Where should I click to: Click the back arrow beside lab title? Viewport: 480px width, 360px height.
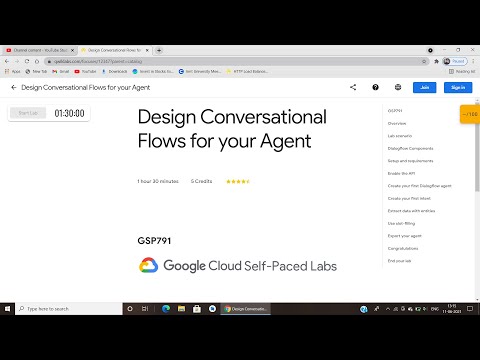pyautogui.click(x=14, y=87)
